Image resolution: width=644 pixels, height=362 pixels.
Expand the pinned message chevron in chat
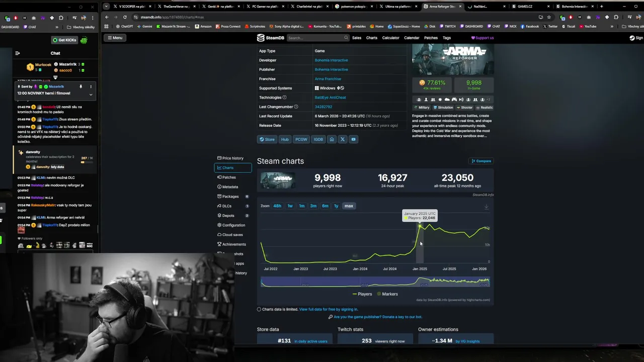[91, 94]
